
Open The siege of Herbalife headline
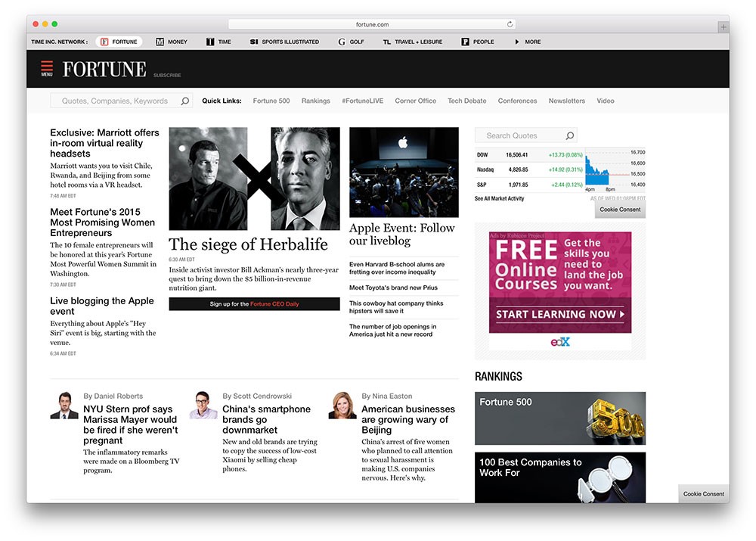248,244
